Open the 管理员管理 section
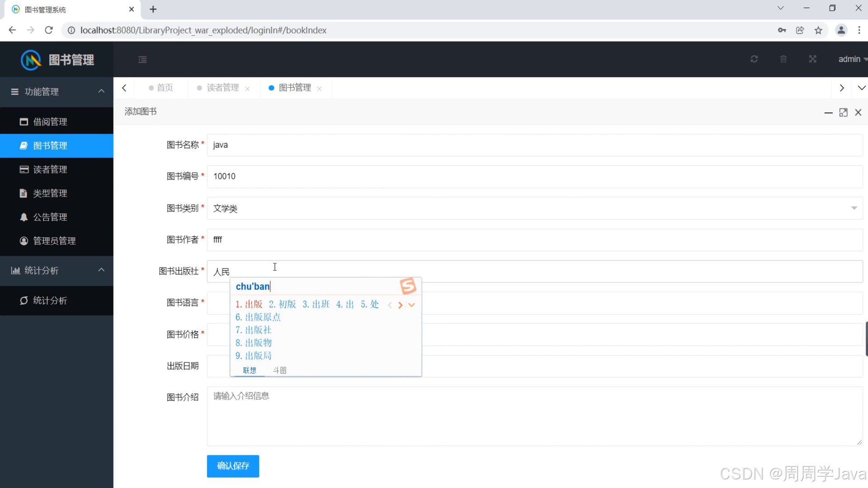 pyautogui.click(x=53, y=240)
